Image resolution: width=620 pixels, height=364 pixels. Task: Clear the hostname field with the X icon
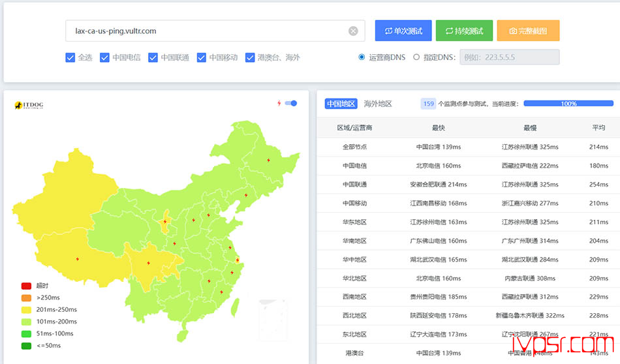[353, 31]
